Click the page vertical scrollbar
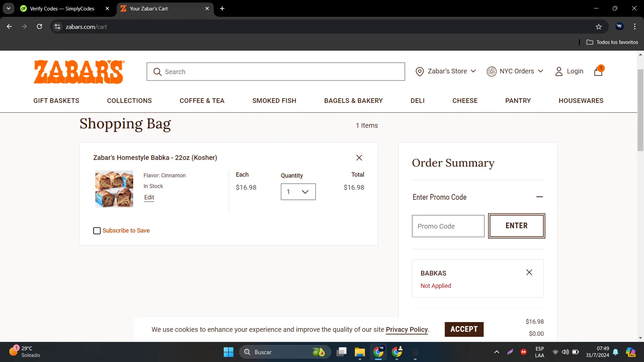 640,109
